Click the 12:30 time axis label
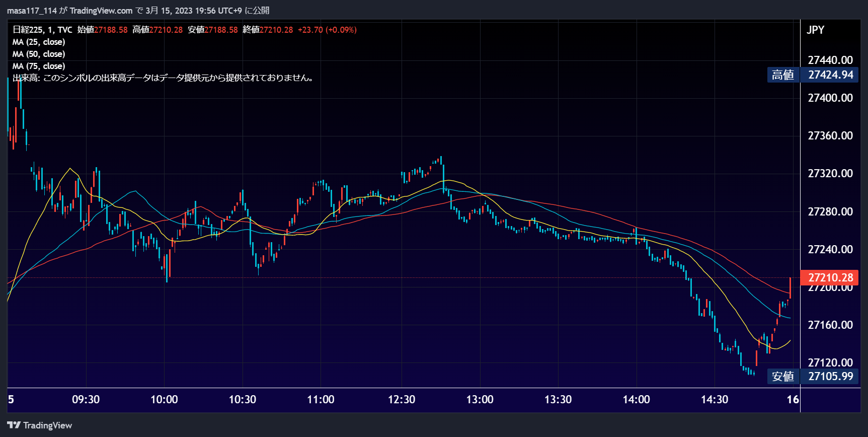Screen dimensions: 868x437 click(x=402, y=400)
